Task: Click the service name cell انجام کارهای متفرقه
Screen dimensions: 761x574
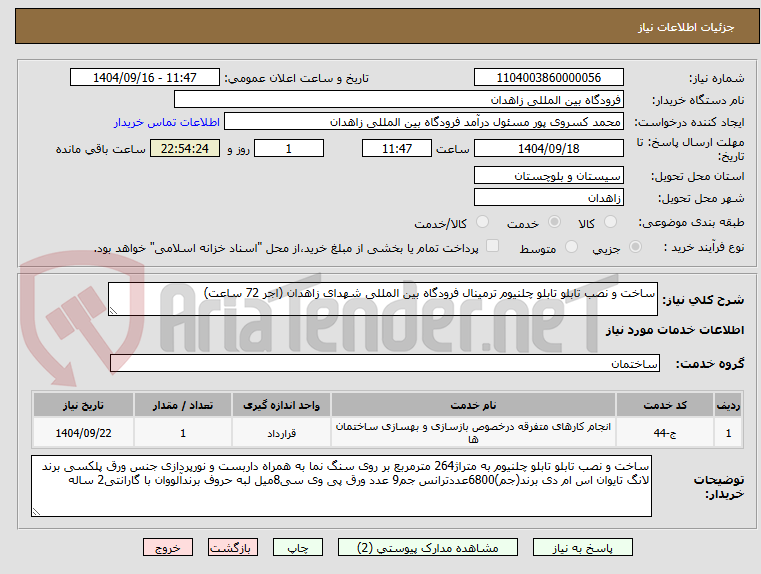Action: [x=473, y=433]
